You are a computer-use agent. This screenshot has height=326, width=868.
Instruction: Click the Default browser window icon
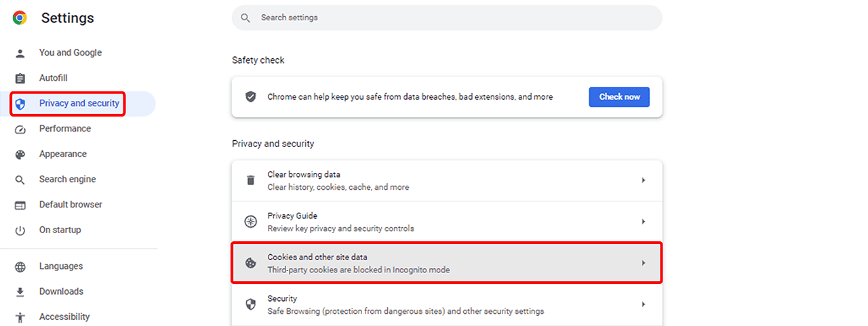20,205
